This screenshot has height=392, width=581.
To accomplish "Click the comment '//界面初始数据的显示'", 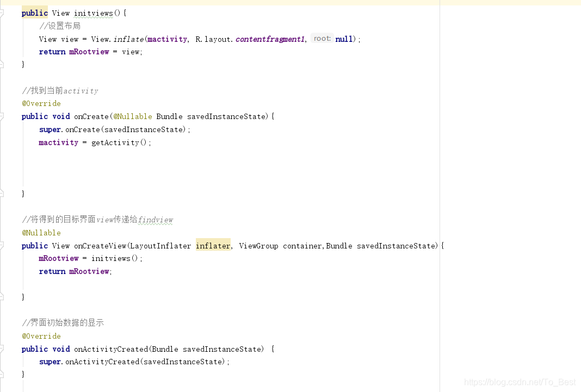I will pos(63,323).
